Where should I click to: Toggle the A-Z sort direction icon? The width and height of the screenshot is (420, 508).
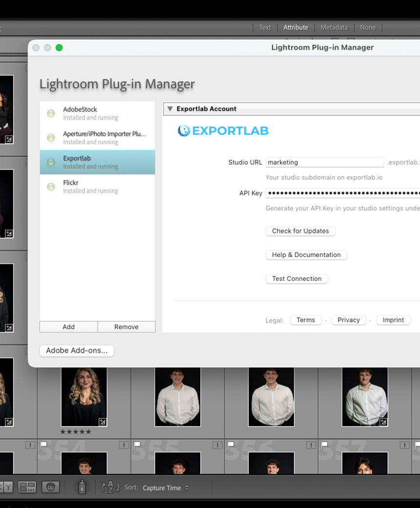[x=110, y=487]
